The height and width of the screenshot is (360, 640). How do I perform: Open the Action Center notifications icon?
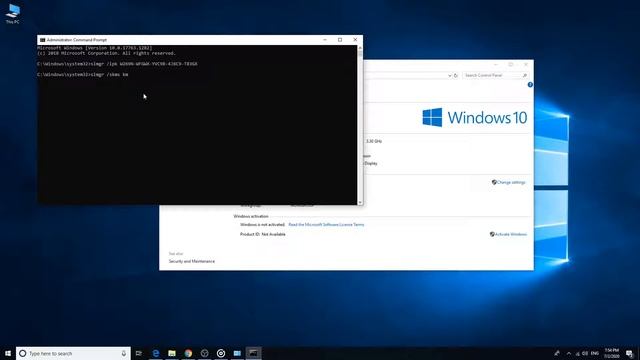[630, 353]
